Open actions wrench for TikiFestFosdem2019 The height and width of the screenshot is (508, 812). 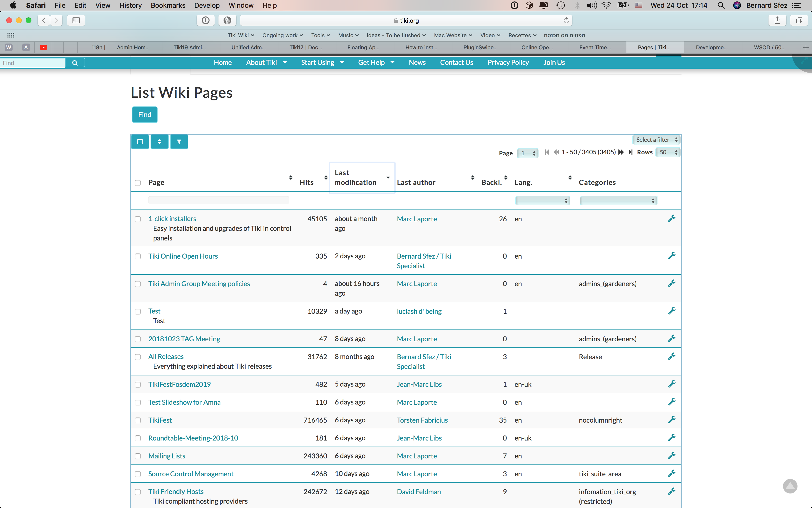coord(671,384)
